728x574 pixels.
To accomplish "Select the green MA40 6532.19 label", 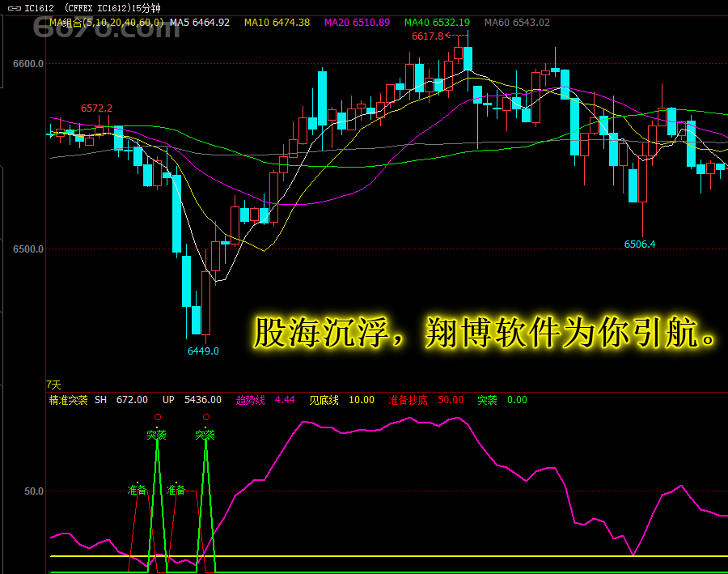I will coord(437,23).
